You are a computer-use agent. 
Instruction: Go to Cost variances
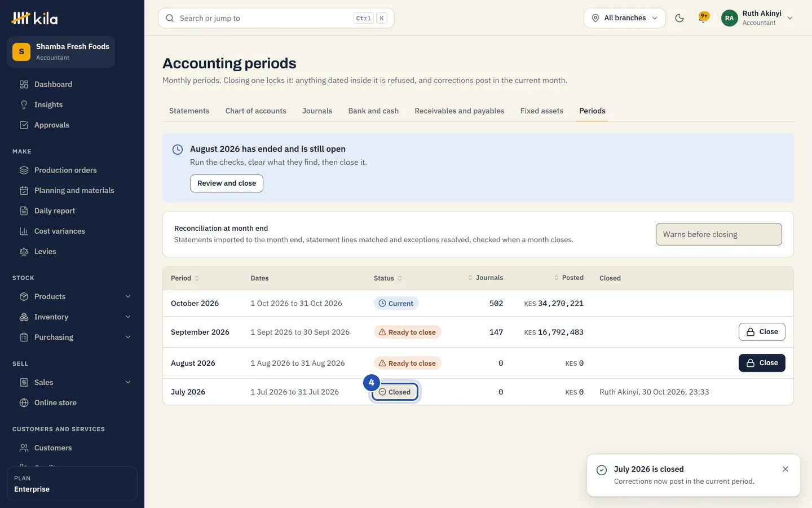click(72, 231)
